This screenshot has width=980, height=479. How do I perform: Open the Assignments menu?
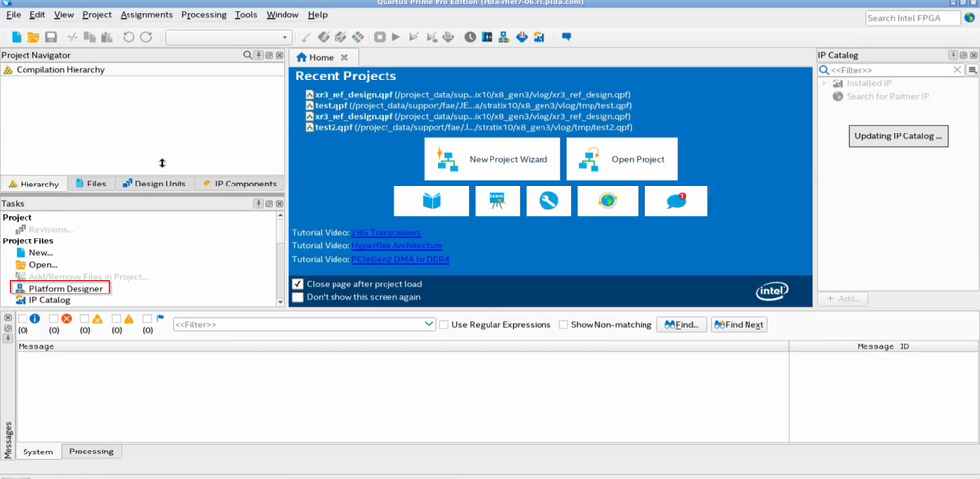pyautogui.click(x=146, y=15)
